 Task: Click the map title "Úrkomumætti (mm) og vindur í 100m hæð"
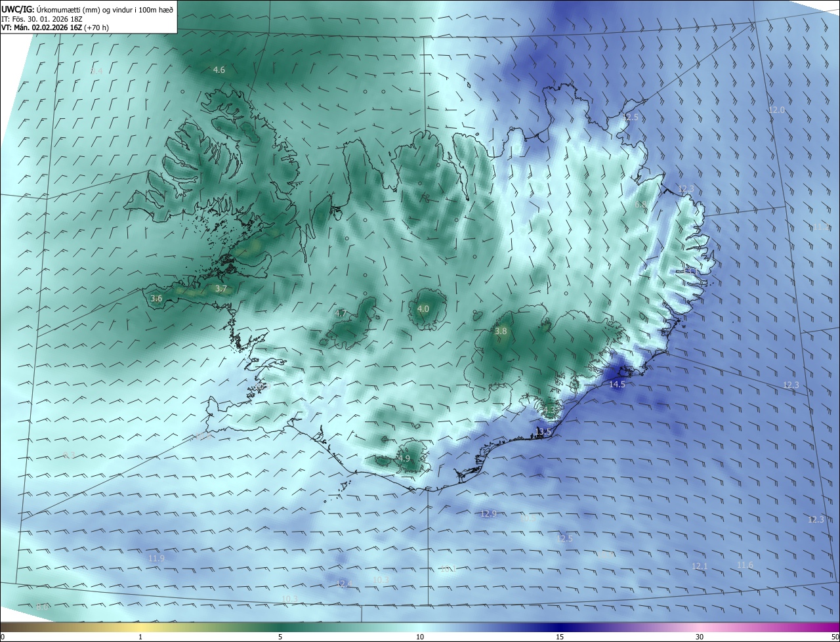[x=104, y=9]
